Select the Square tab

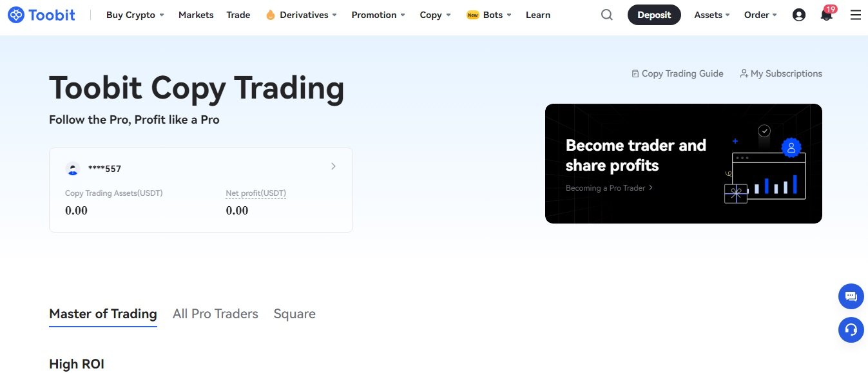[294, 314]
